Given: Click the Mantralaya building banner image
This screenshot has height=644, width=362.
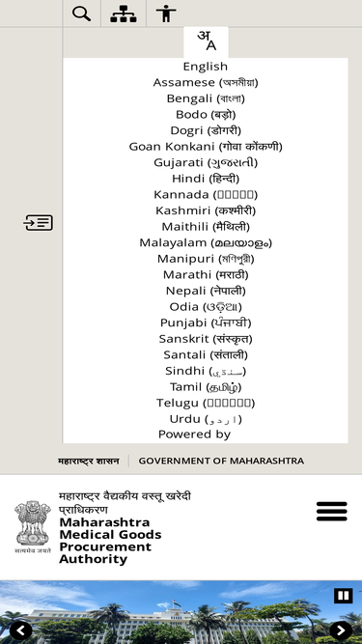Looking at the screenshot, I should point(181,612).
